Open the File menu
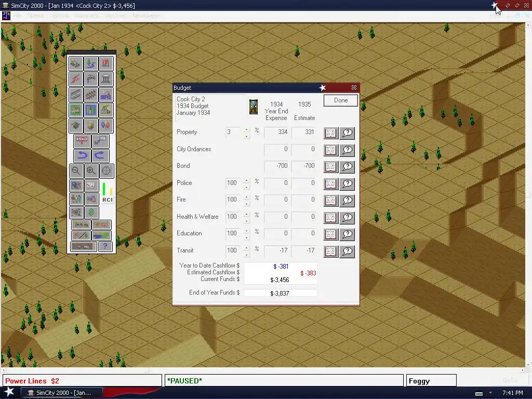The height and width of the screenshot is (399, 532). (17, 16)
